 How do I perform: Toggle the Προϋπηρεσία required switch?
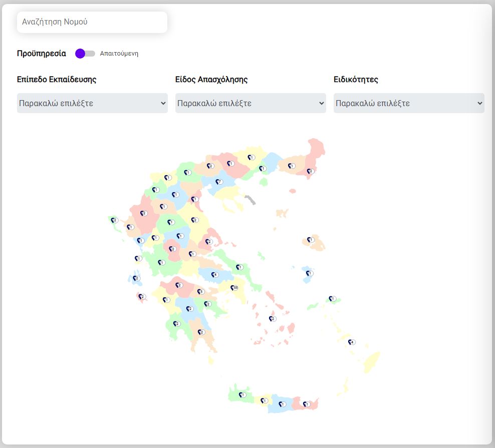click(85, 54)
